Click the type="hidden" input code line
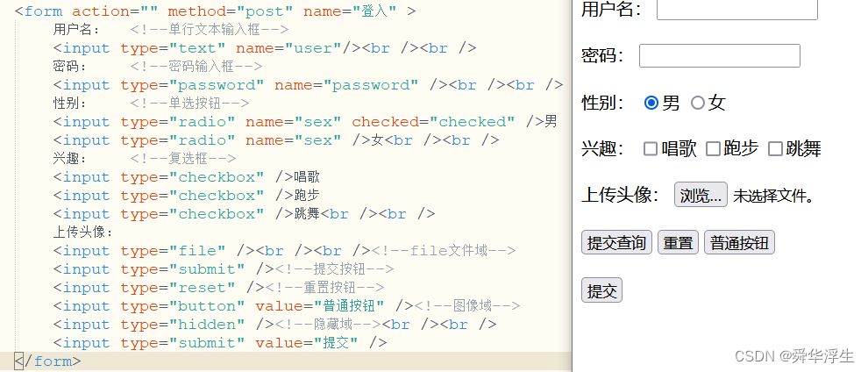868x372 pixels. pos(274,325)
